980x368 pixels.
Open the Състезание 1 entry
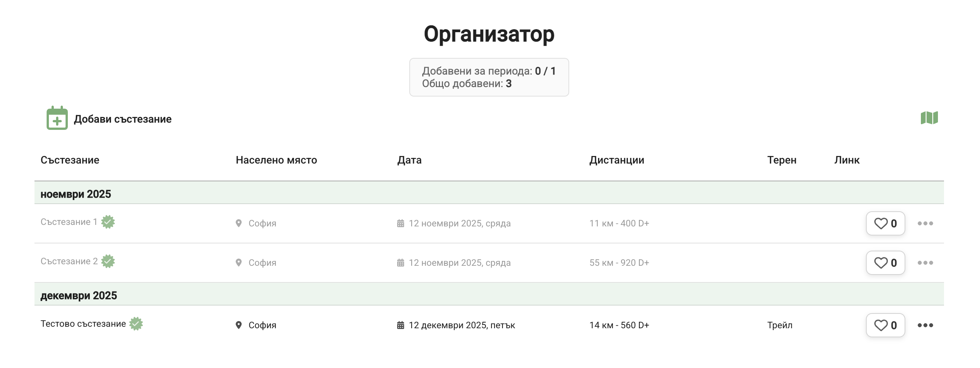69,222
